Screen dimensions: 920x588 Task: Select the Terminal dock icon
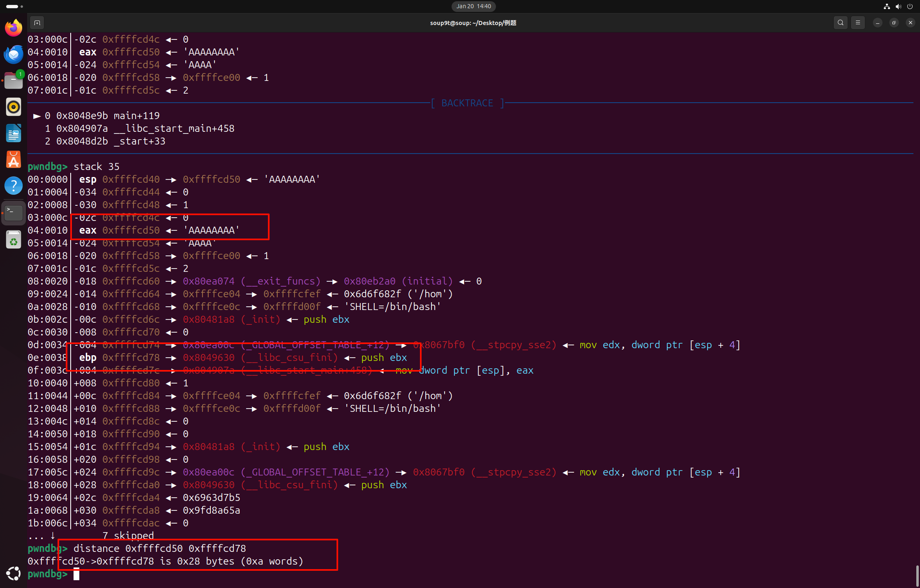(x=14, y=213)
